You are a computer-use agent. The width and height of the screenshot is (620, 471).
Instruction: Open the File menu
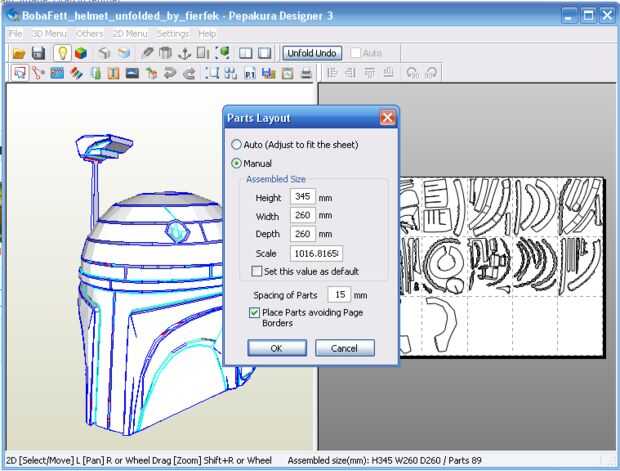tap(15, 34)
